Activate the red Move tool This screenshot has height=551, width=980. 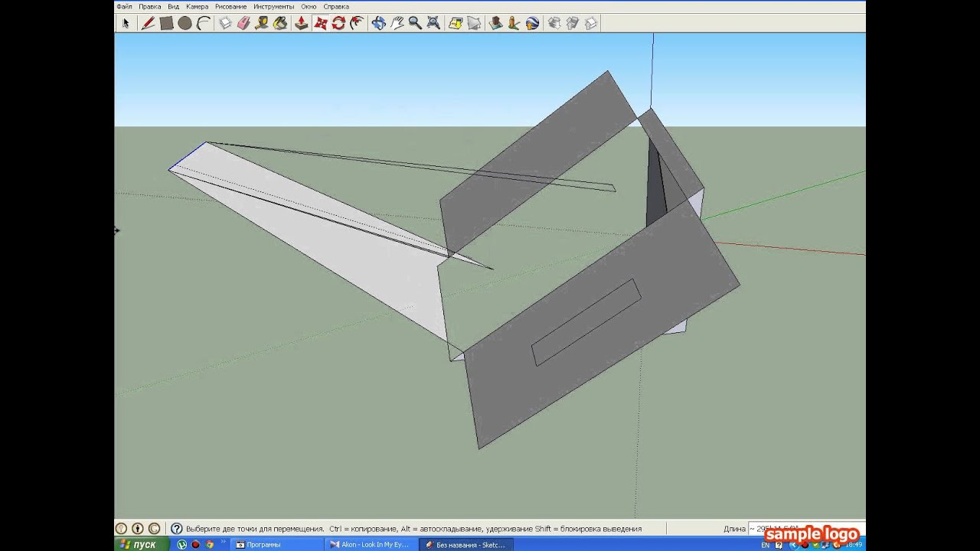tap(320, 23)
